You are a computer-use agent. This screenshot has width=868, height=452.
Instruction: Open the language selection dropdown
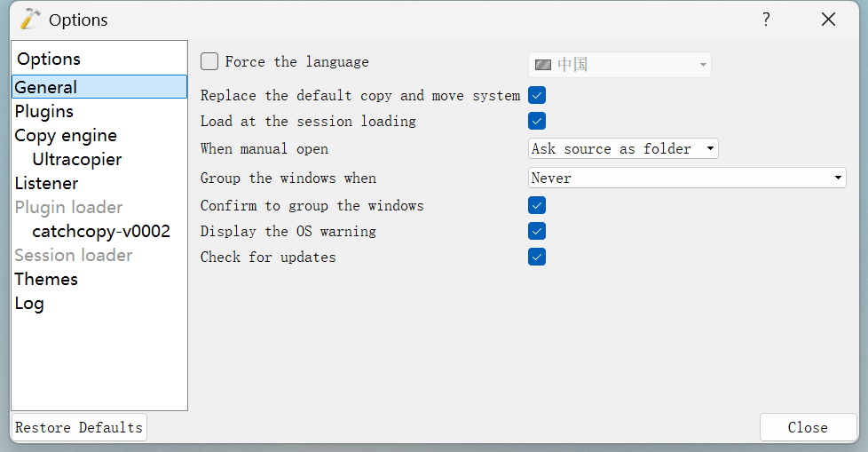[x=619, y=65]
